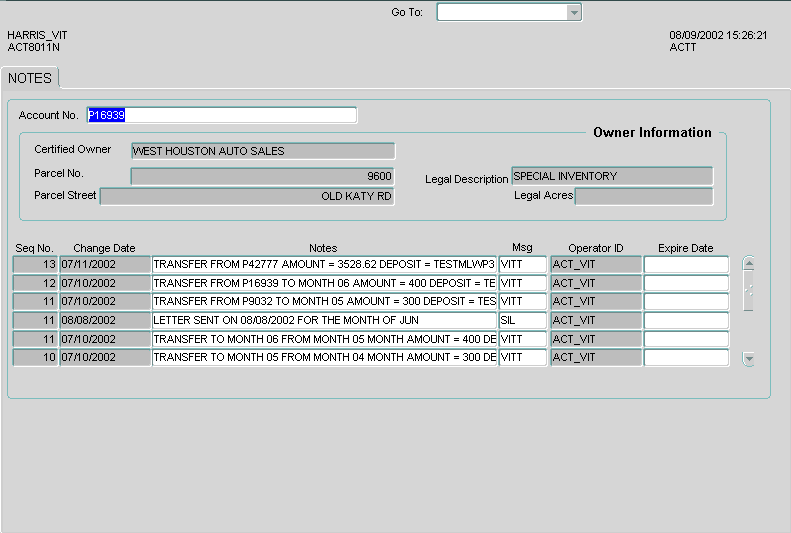Select the note TRANSFER FROM P9032
This screenshot has height=533, width=791.
tap(324, 301)
